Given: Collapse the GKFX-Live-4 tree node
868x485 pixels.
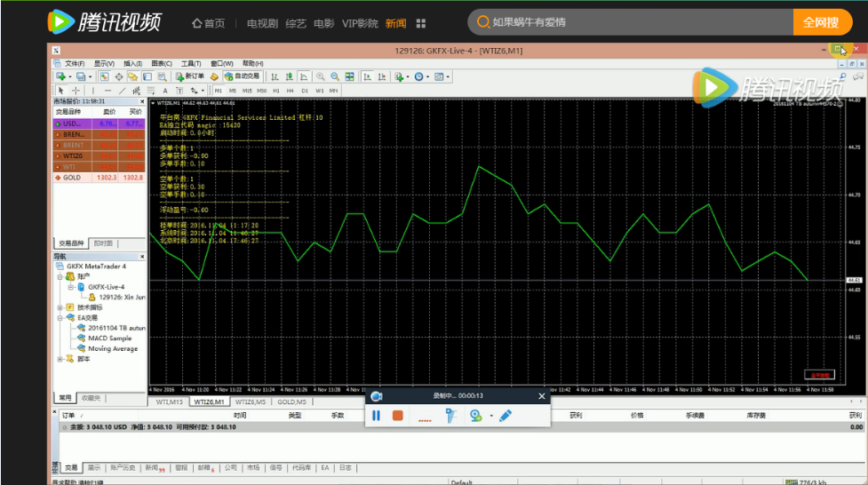Looking at the screenshot, I should [70, 287].
